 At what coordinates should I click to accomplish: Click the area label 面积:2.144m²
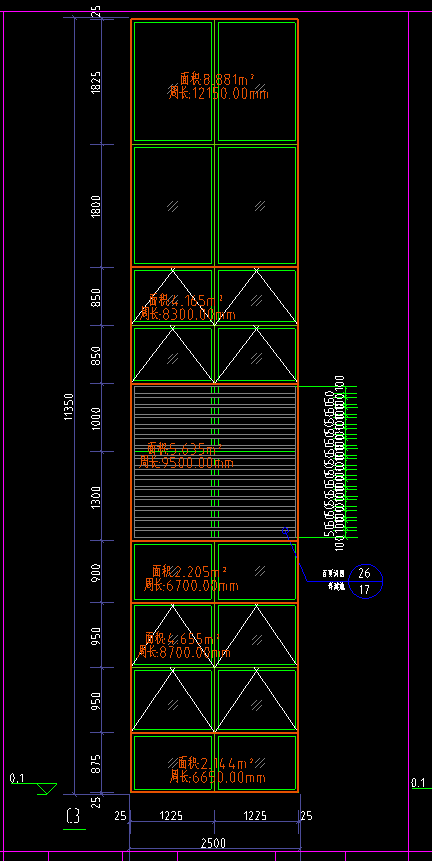coord(216,763)
